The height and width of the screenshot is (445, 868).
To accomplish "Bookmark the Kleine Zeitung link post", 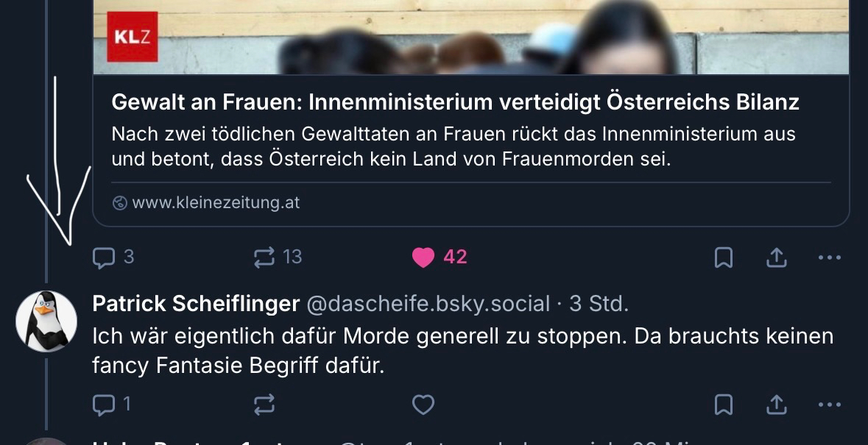I will click(724, 257).
